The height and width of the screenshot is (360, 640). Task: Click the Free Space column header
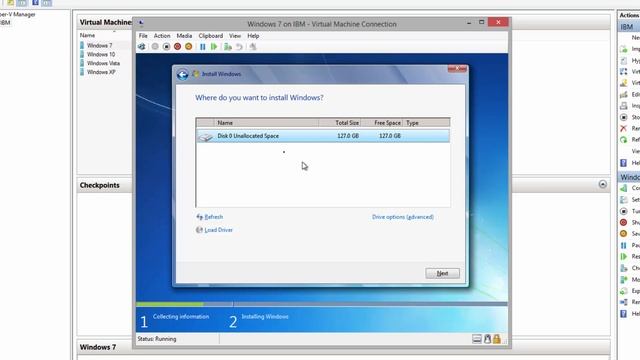point(382,122)
